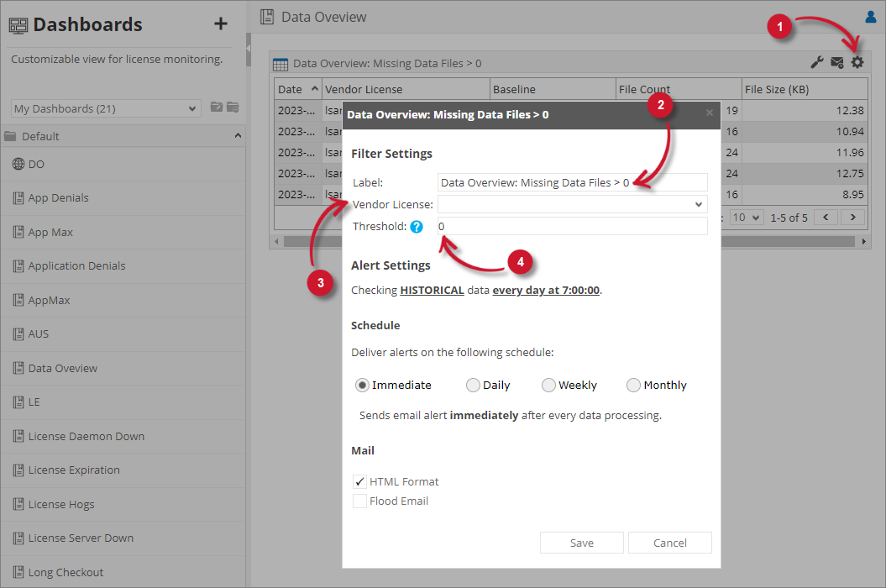
Task: Open AppMax dashboard
Action: 123,300
